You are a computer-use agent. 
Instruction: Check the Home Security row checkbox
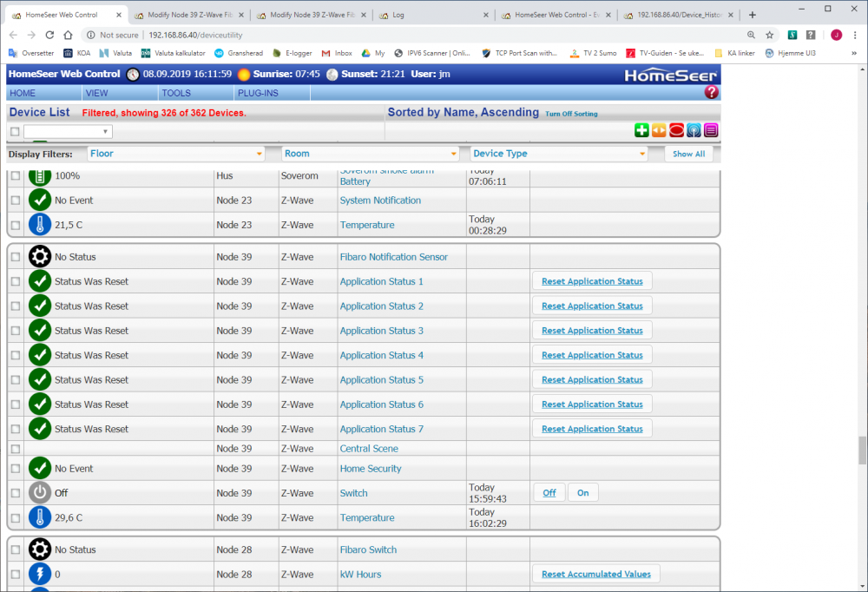pyautogui.click(x=16, y=469)
